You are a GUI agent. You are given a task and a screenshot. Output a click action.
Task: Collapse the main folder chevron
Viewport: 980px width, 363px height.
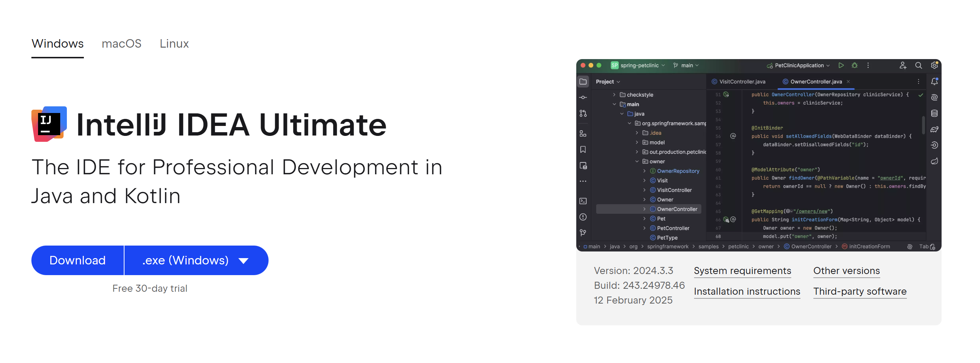614,104
